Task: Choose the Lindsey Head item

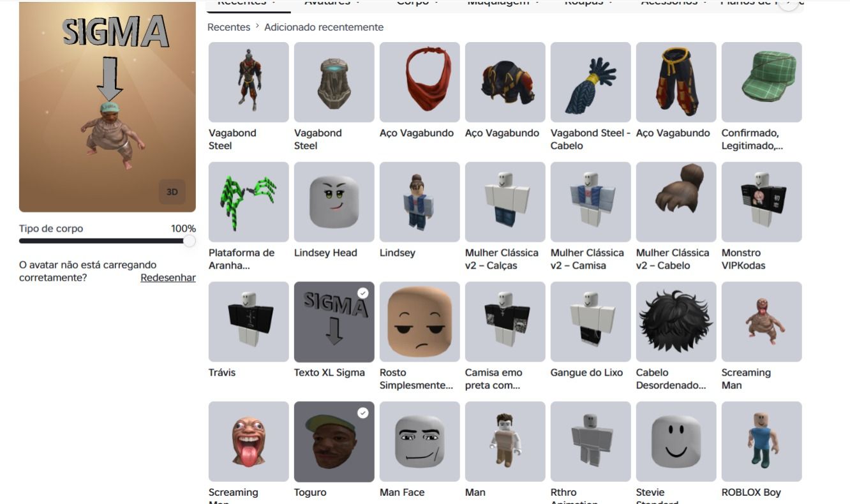Action: (334, 202)
